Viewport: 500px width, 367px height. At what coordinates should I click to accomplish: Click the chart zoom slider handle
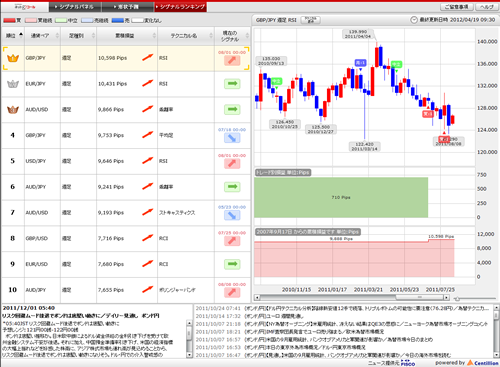(458, 299)
